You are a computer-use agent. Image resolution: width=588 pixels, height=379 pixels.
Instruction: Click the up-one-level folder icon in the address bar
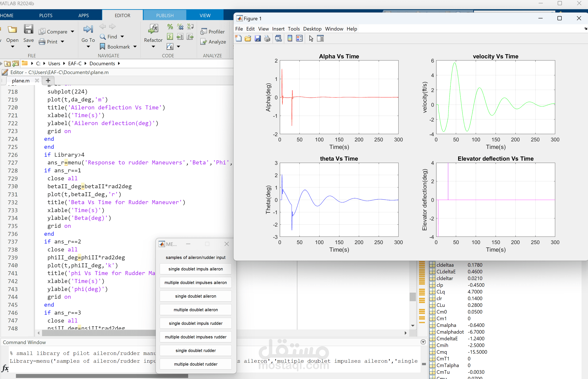(7, 64)
